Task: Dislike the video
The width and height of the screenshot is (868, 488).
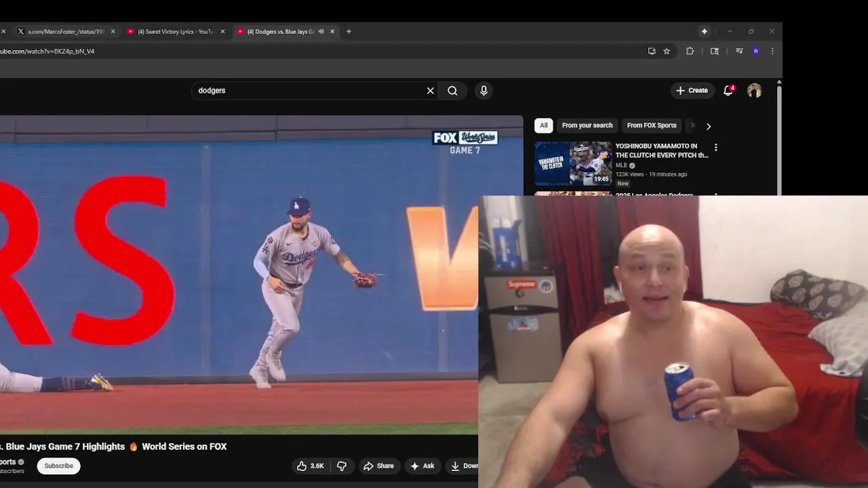Action: pos(342,466)
